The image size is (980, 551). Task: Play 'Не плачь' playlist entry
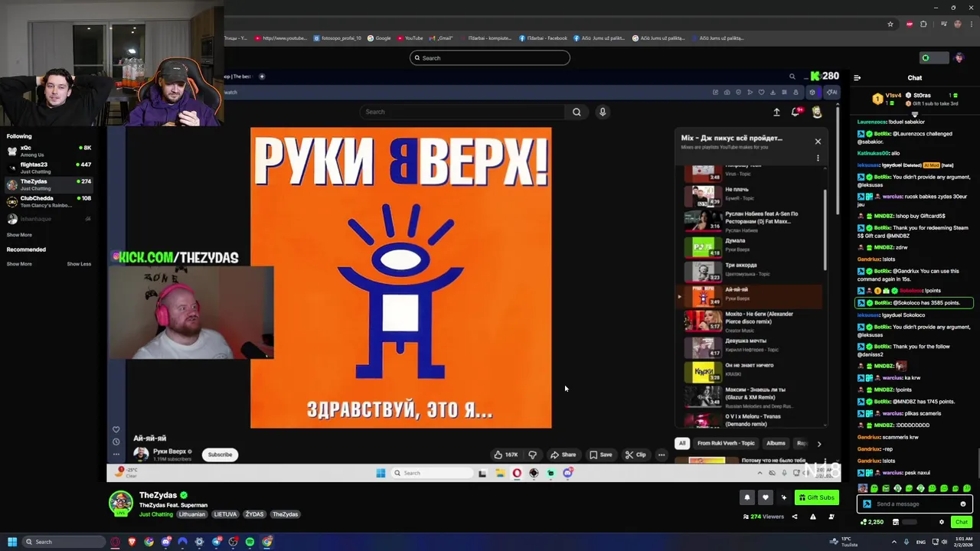(x=750, y=194)
